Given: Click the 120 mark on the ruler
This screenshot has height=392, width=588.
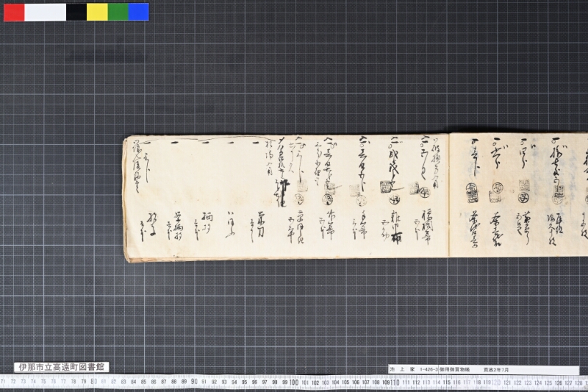Looking at the screenshot, I should 495,382.
